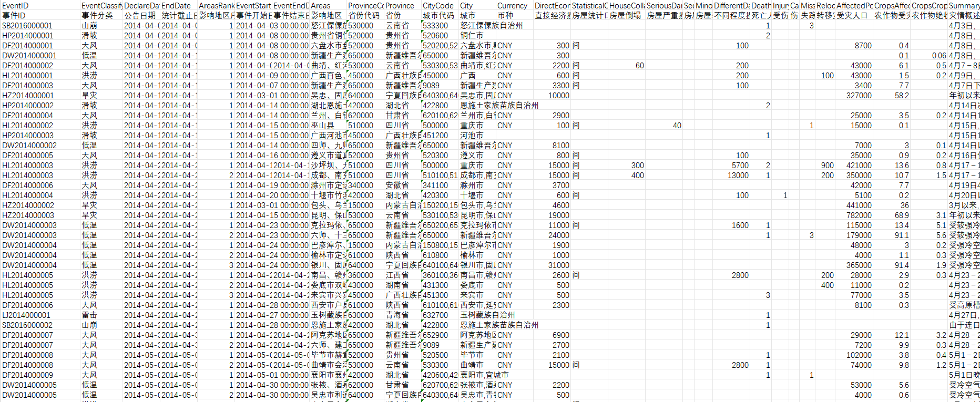Click the 雷击 event category cell
The image size is (980, 402).
(89, 315)
